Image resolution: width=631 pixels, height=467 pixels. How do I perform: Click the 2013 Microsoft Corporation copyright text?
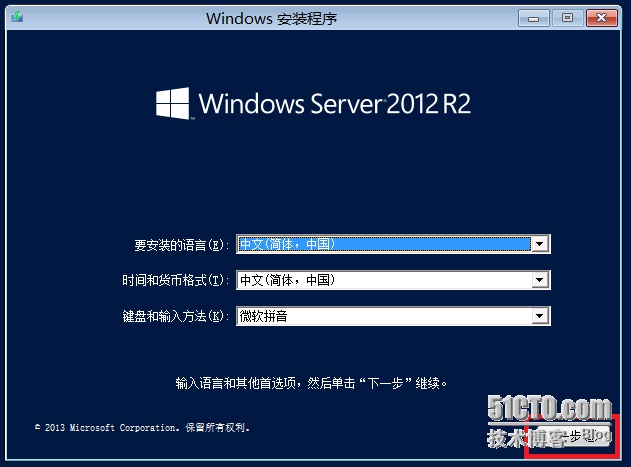[x=143, y=428]
